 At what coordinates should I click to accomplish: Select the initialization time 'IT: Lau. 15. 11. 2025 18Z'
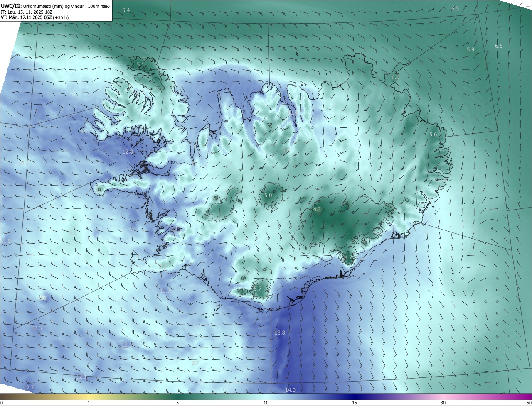coord(27,12)
